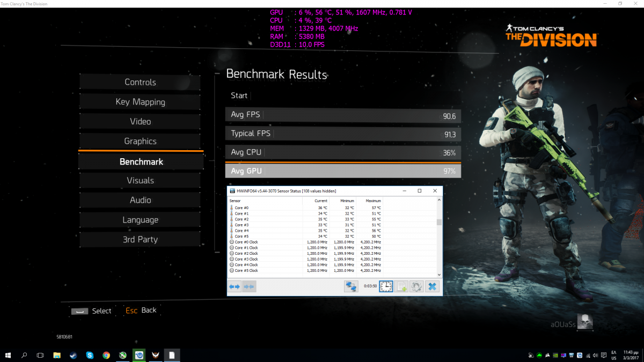Select the Core #2 Clock row label
Screen dimensions: 644x362
coord(246,253)
